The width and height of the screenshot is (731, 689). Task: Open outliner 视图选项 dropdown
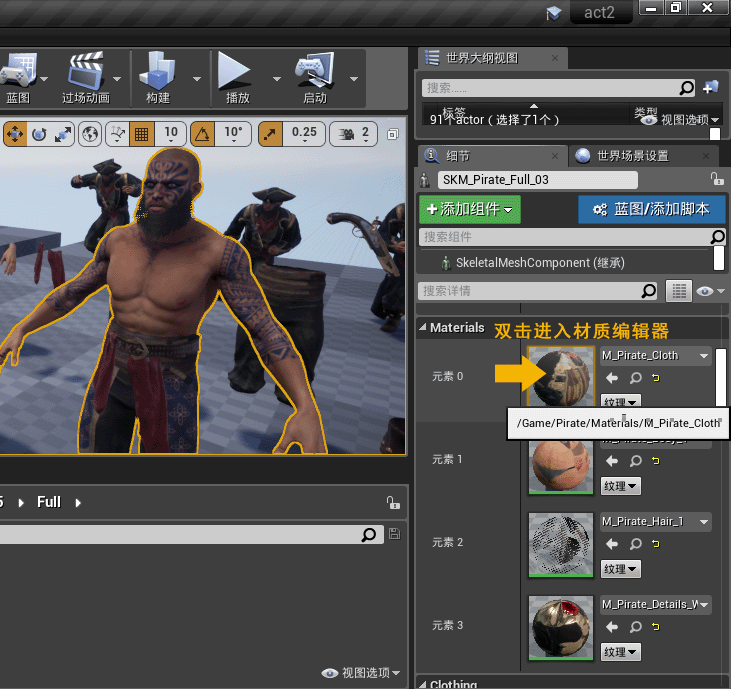pos(682,120)
